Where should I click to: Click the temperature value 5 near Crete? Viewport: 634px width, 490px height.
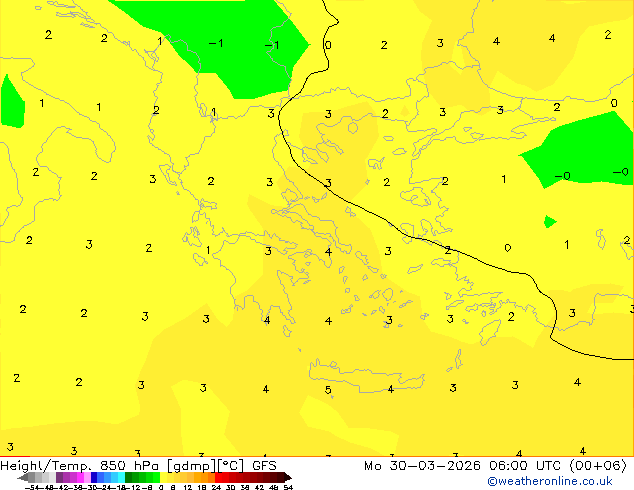[328, 390]
